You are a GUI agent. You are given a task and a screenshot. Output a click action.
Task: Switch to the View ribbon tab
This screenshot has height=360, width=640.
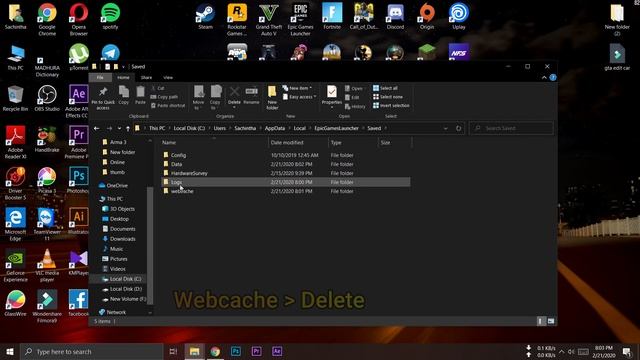[168, 78]
